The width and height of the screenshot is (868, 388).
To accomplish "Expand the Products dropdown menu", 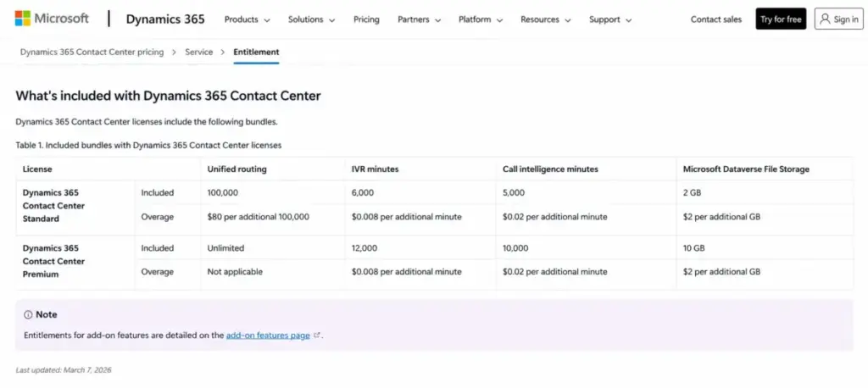I will (x=247, y=19).
